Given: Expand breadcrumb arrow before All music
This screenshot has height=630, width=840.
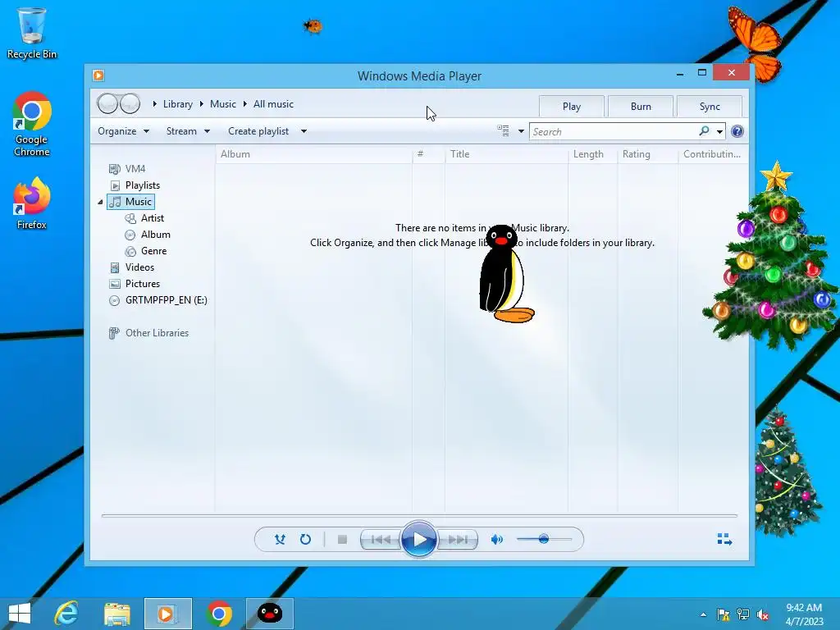Looking at the screenshot, I should pos(244,104).
